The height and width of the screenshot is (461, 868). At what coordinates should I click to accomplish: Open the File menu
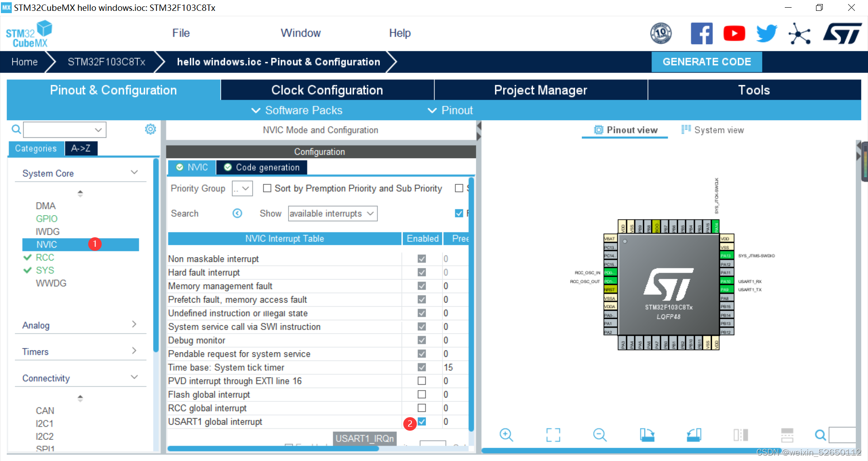pyautogui.click(x=181, y=33)
